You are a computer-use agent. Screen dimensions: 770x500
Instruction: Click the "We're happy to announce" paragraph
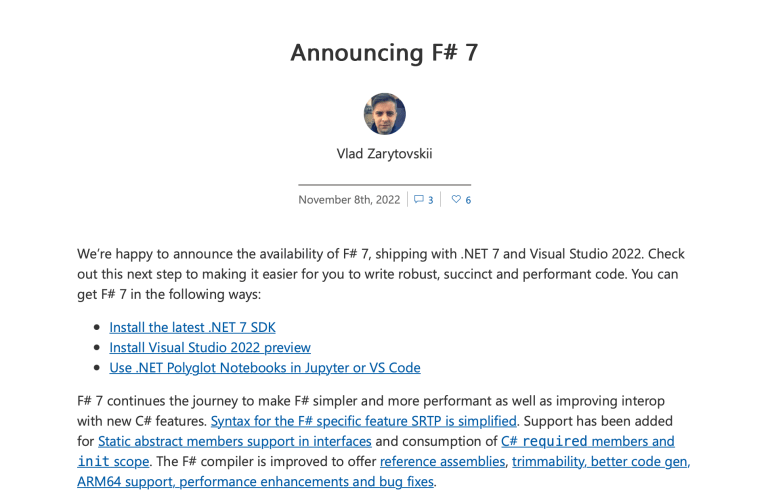coord(380,274)
